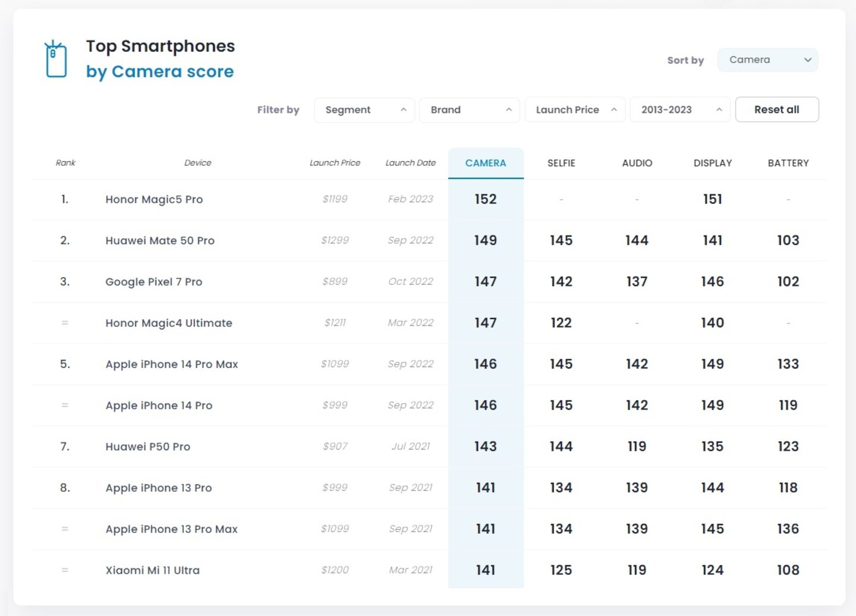This screenshot has height=616, width=856.
Task: Click selfie score 125 for Xiaomi Mi 11 Ultra
Action: [x=561, y=570]
